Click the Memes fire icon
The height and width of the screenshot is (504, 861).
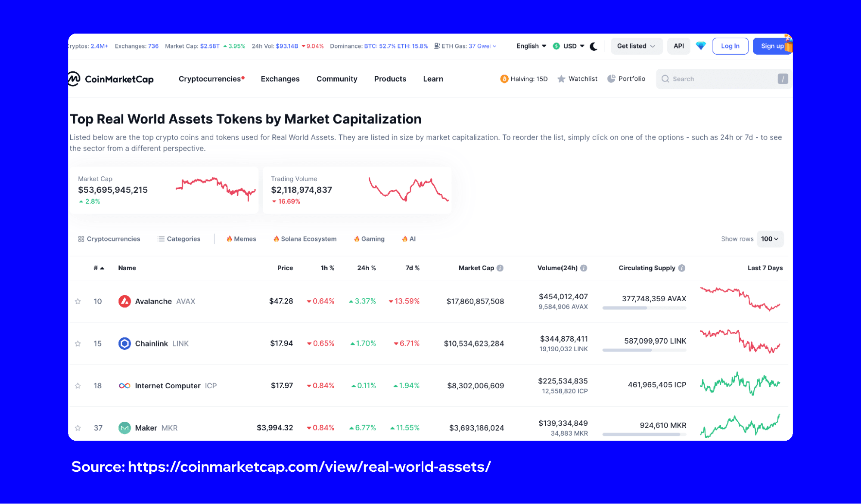(x=229, y=239)
